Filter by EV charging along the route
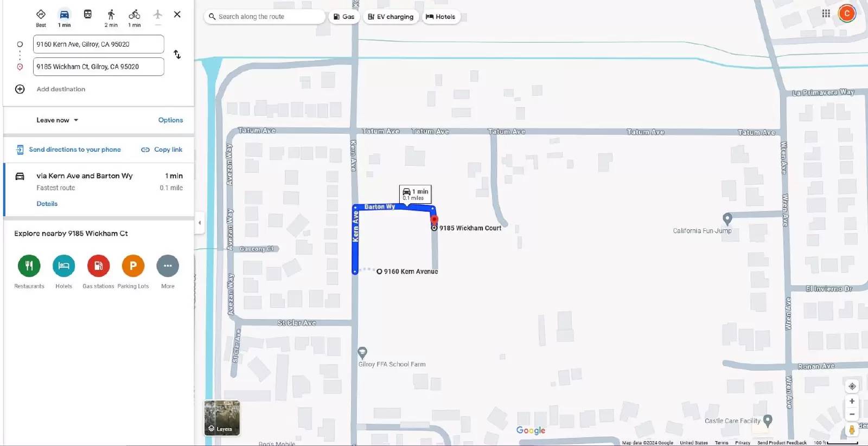This screenshot has height=446, width=868. tap(391, 17)
